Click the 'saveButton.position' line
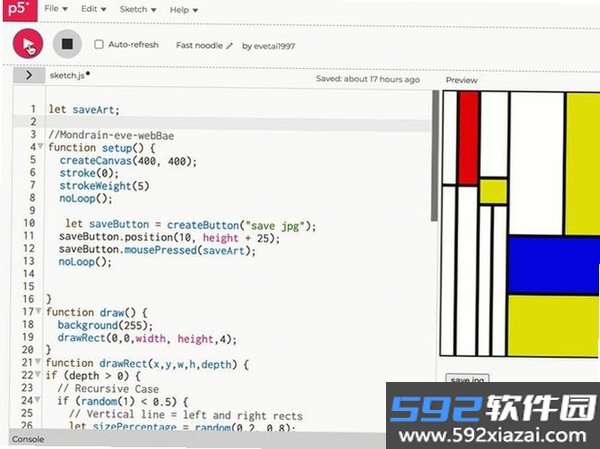This screenshot has height=449, width=600. click(x=169, y=238)
